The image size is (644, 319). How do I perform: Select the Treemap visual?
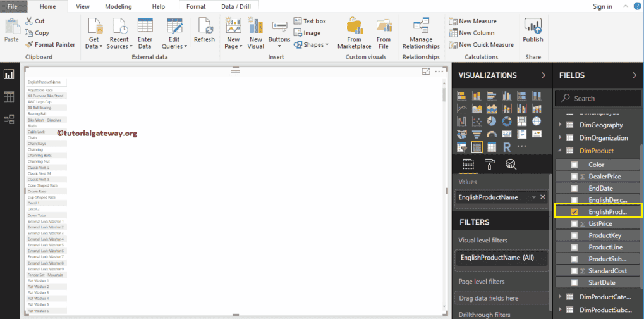tap(521, 122)
